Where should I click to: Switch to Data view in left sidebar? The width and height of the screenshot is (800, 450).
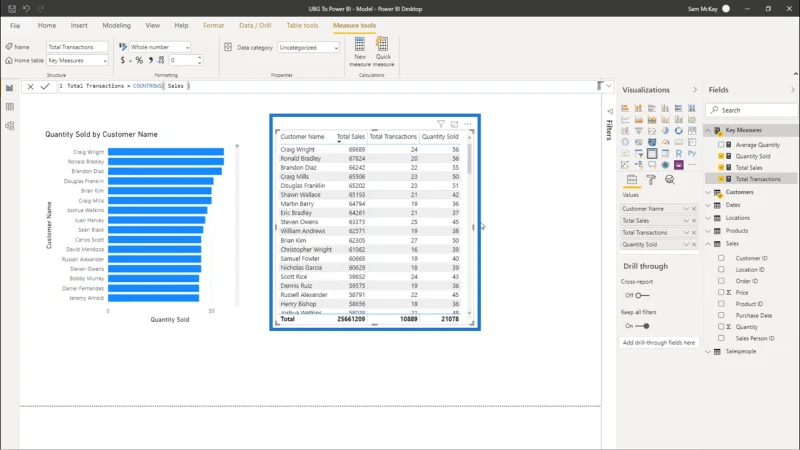coord(10,107)
